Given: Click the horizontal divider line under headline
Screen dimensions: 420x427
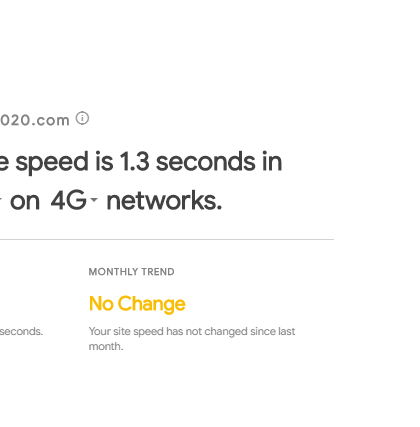Looking at the screenshot, I should (167, 239).
